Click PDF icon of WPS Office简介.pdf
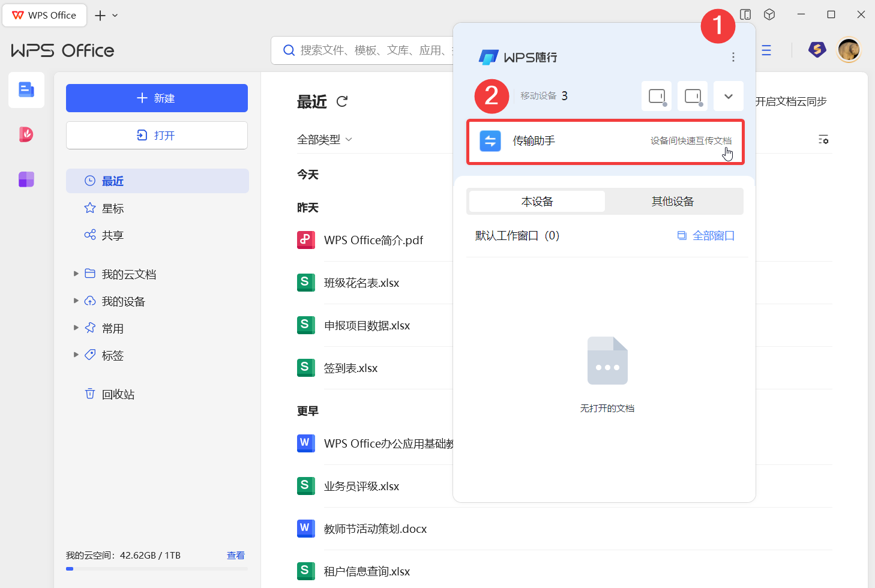Image resolution: width=875 pixels, height=588 pixels. click(306, 240)
